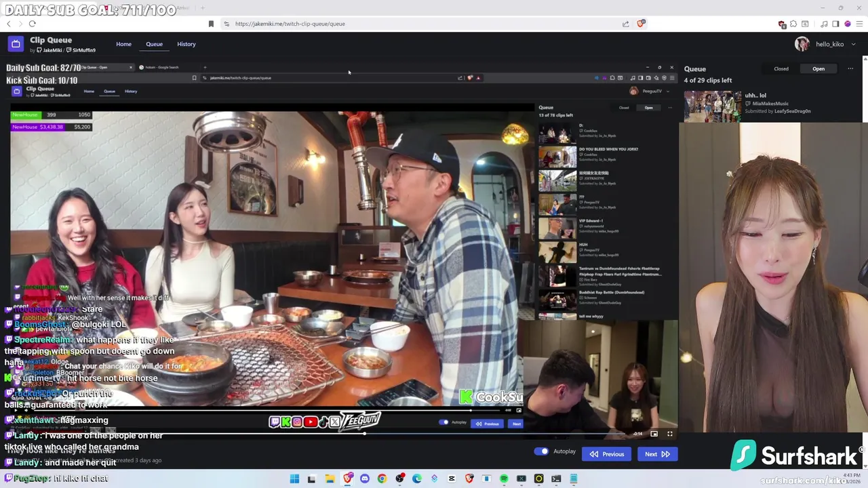This screenshot has width=868, height=488.
Task: Switch to the Queue tab
Action: [154, 44]
